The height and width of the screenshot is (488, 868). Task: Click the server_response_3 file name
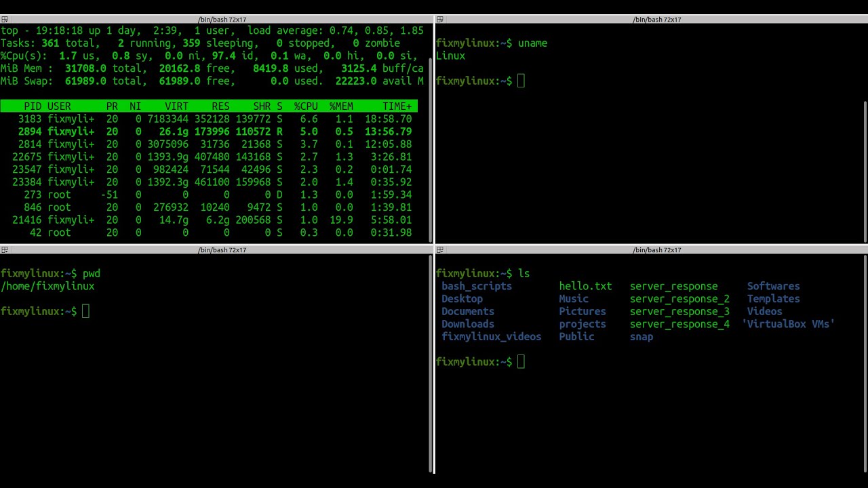pos(679,312)
